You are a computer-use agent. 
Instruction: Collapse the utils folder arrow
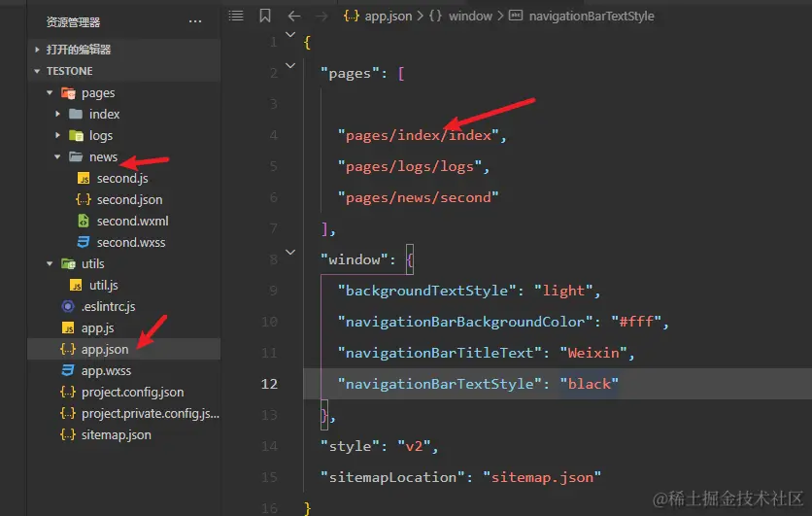pyautogui.click(x=50, y=263)
